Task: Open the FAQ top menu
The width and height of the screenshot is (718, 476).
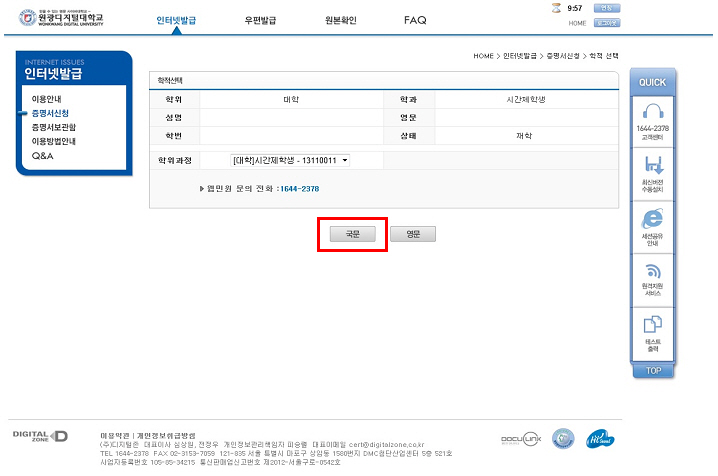Action: (x=415, y=20)
